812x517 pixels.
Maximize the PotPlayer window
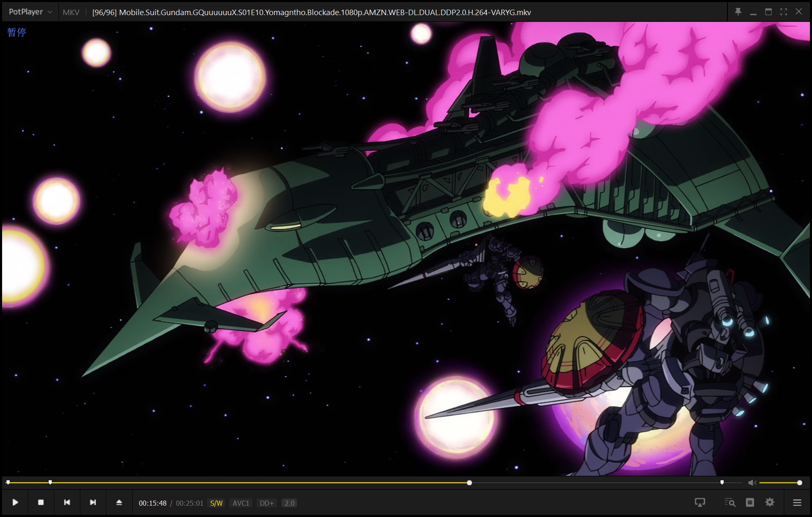point(768,12)
